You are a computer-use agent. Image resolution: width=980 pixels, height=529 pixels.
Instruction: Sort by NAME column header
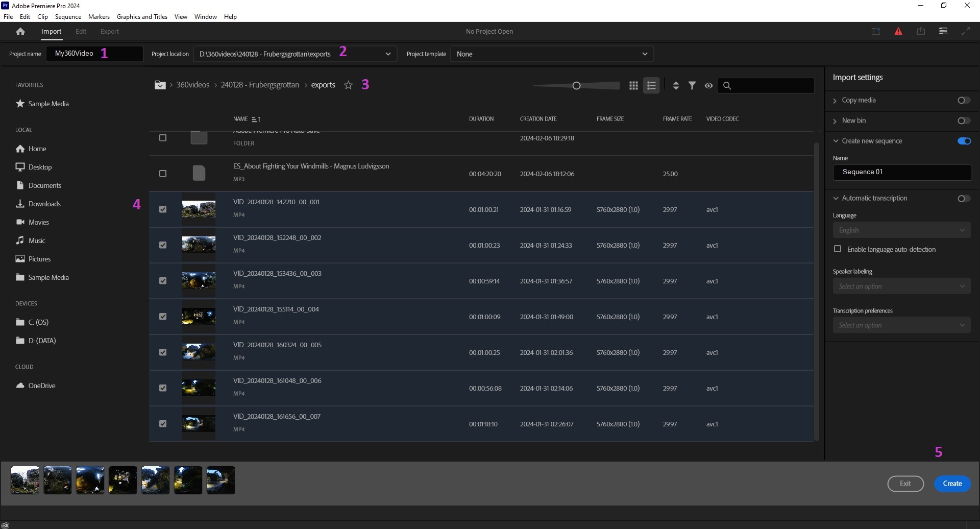(x=240, y=119)
